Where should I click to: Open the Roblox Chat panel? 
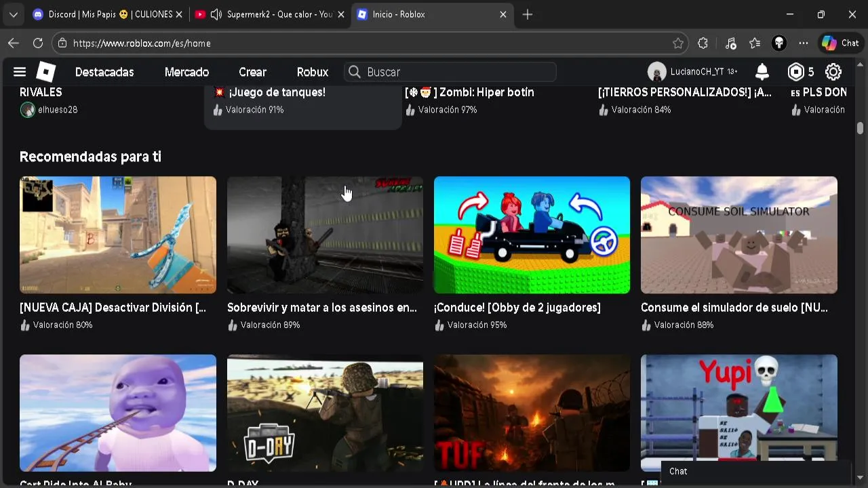coord(756,472)
